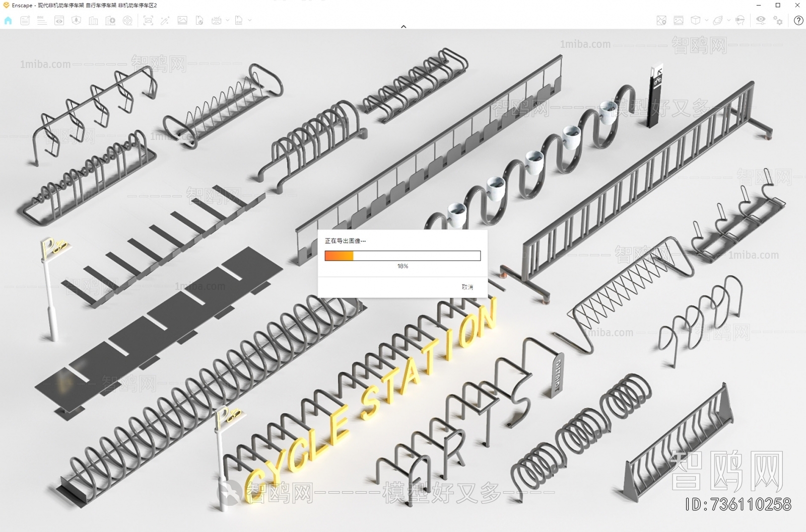Viewport: 806px width, 532px height.
Task: Toggle the safe frame image icon
Action: [679, 21]
